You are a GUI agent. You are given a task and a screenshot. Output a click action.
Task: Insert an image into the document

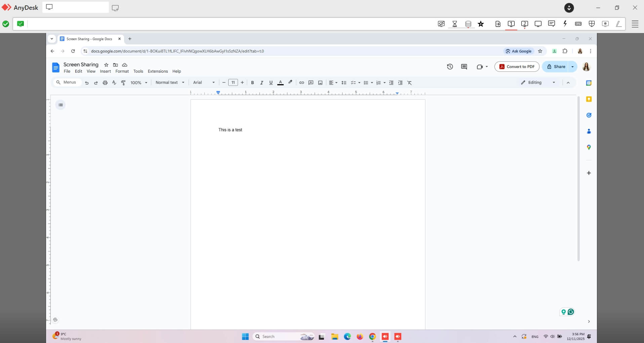[320, 82]
